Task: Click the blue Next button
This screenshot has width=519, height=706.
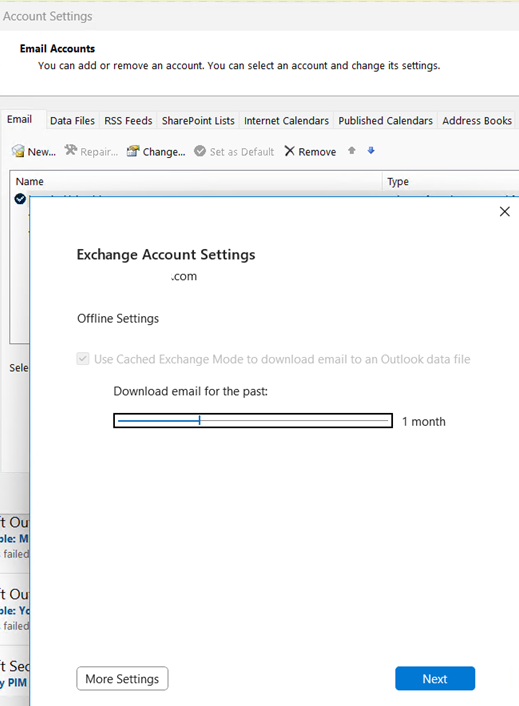Action: click(x=435, y=679)
